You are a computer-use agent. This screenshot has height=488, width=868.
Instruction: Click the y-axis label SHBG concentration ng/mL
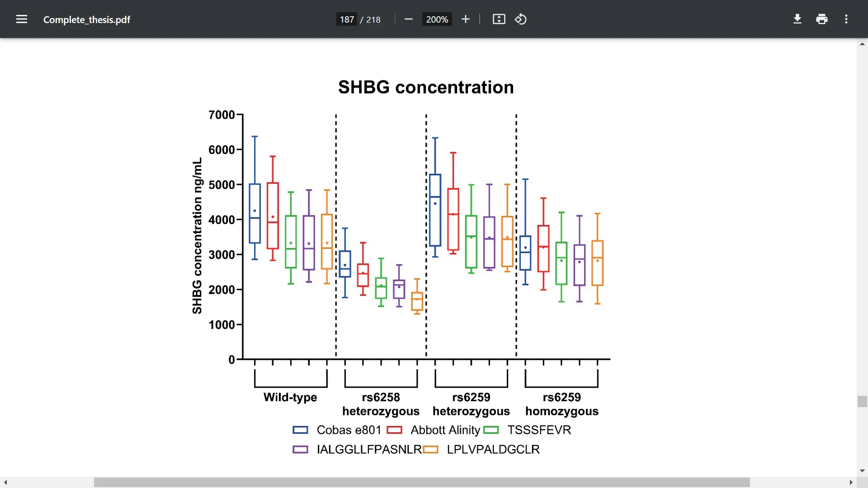(x=197, y=236)
